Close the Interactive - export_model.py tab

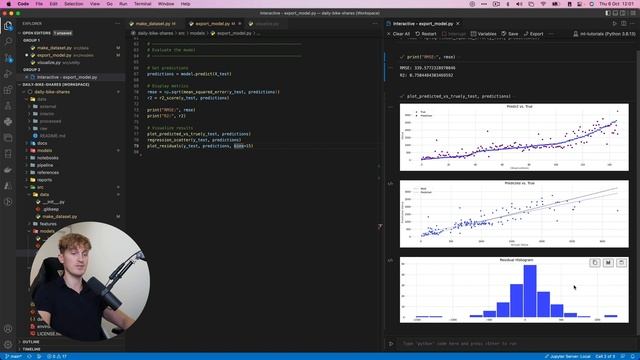[x=458, y=24]
